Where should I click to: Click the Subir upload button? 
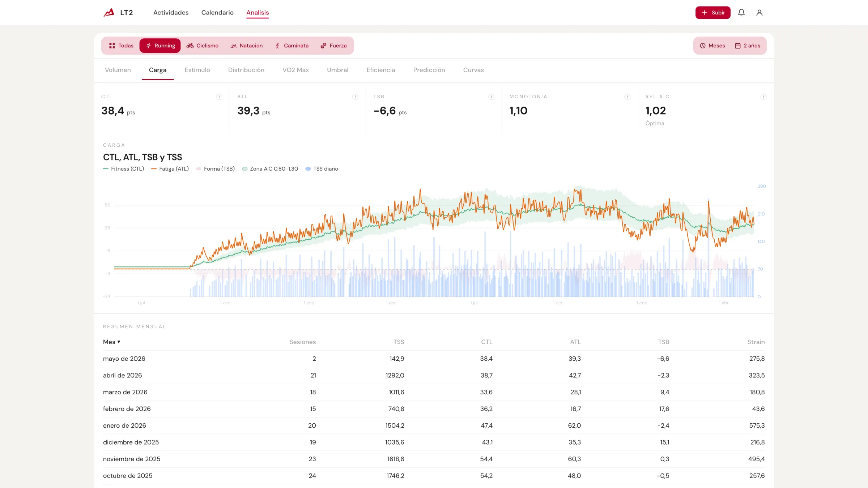713,13
